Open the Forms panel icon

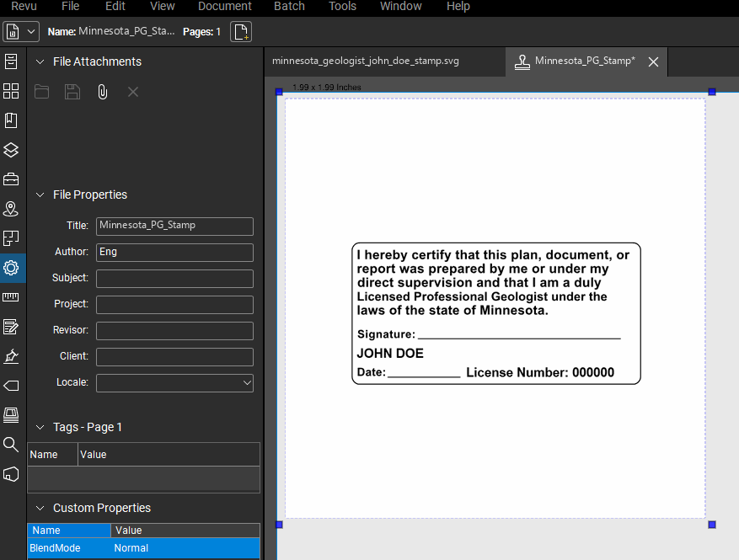pos(11,327)
